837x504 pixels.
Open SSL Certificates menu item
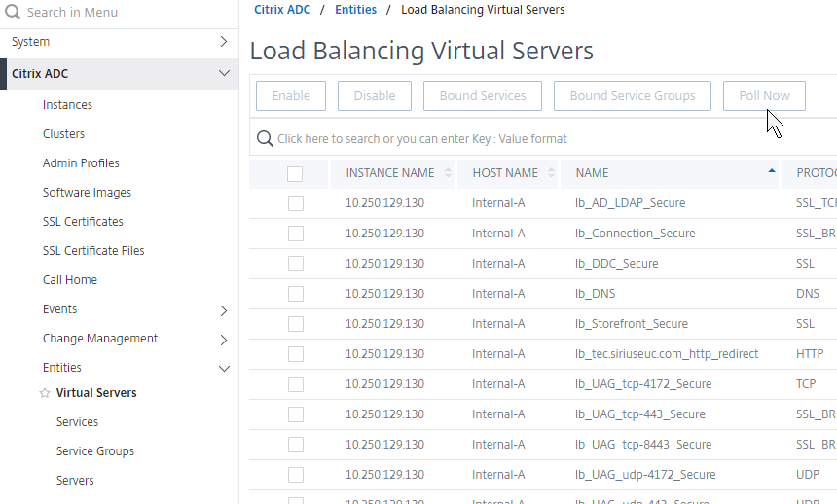(x=83, y=222)
